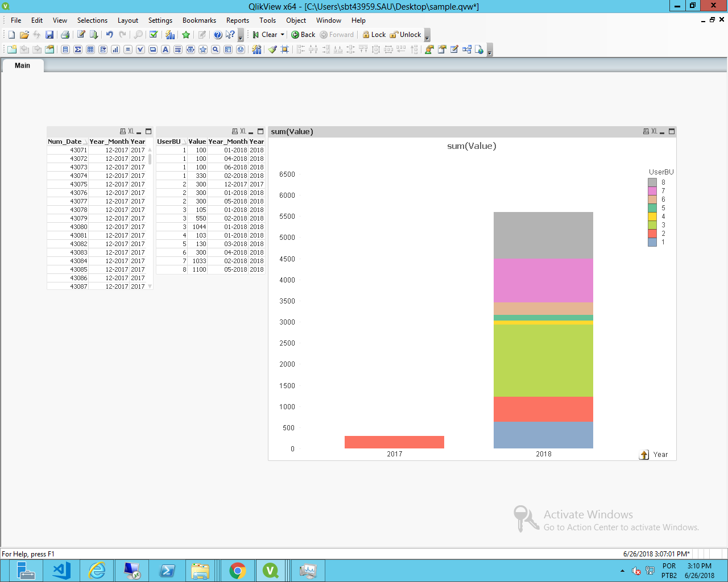Viewport: 728px width, 582px height.
Task: Create a Bookmark object
Action: pyautogui.click(x=203, y=49)
